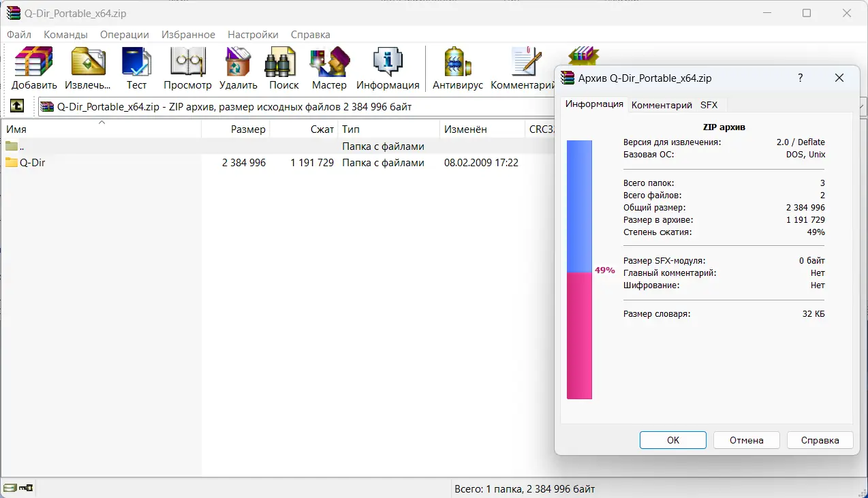Switch to the Информация tab

coord(594,104)
